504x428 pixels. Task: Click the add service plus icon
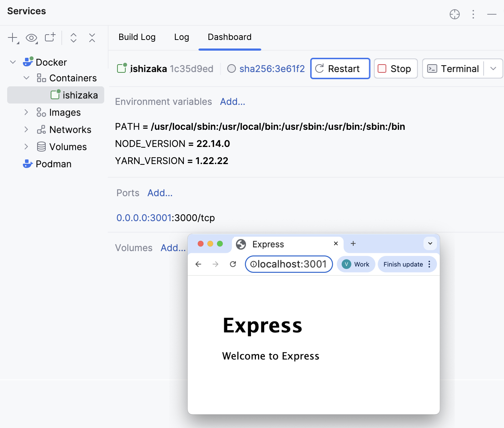click(x=13, y=38)
